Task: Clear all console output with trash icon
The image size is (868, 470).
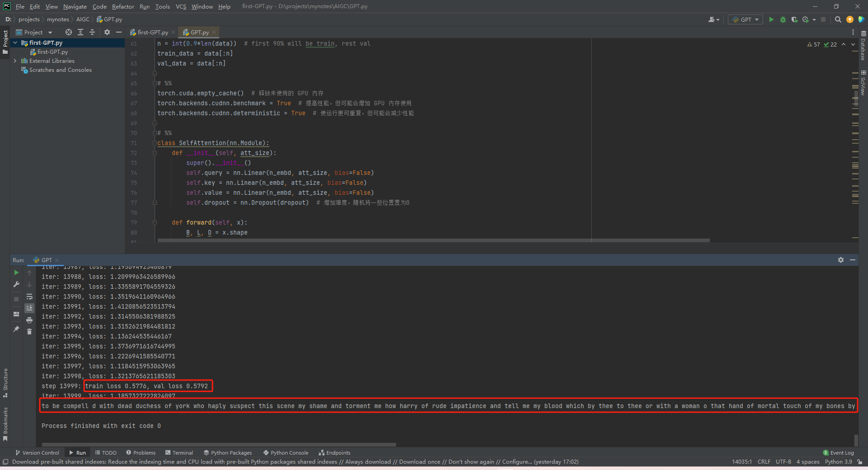Action: 29,332
